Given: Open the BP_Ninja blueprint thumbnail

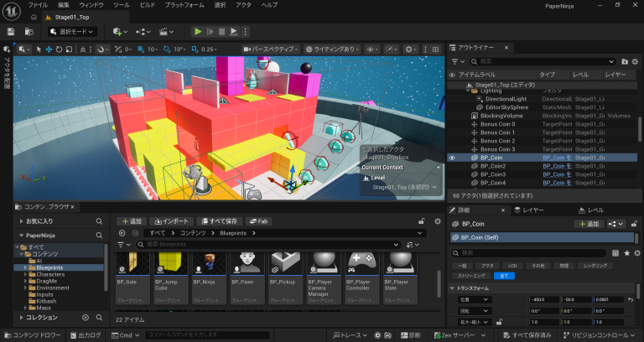Looking at the screenshot, I should [210, 263].
